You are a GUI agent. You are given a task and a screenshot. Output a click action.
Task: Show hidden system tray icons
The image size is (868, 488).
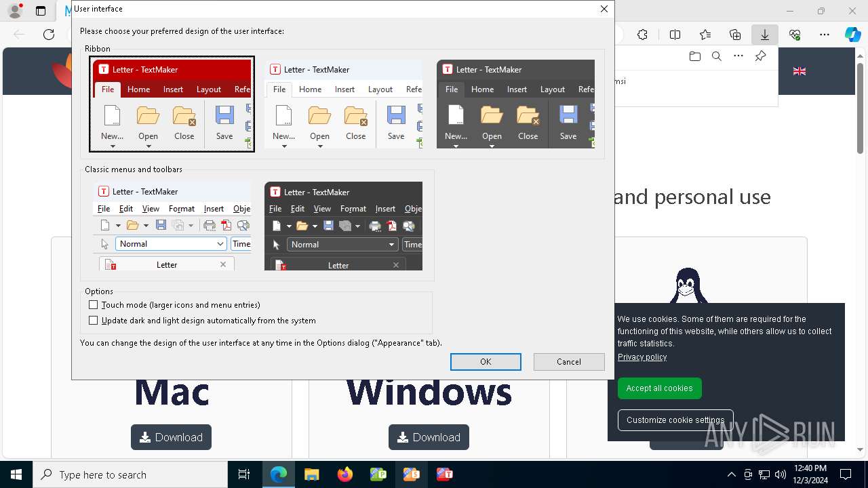[x=731, y=474]
